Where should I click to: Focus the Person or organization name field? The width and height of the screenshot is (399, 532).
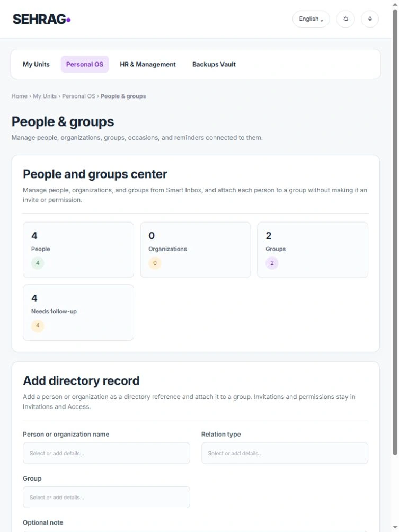click(x=106, y=453)
